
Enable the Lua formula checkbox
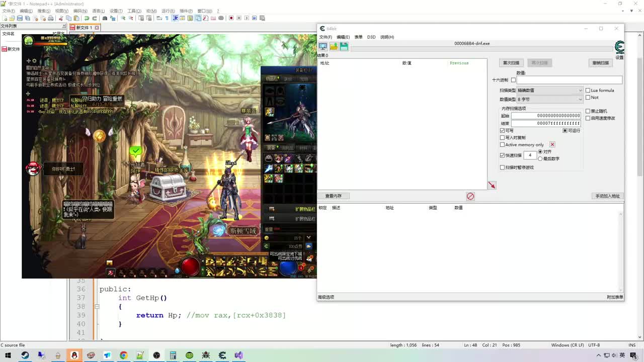[x=588, y=90]
